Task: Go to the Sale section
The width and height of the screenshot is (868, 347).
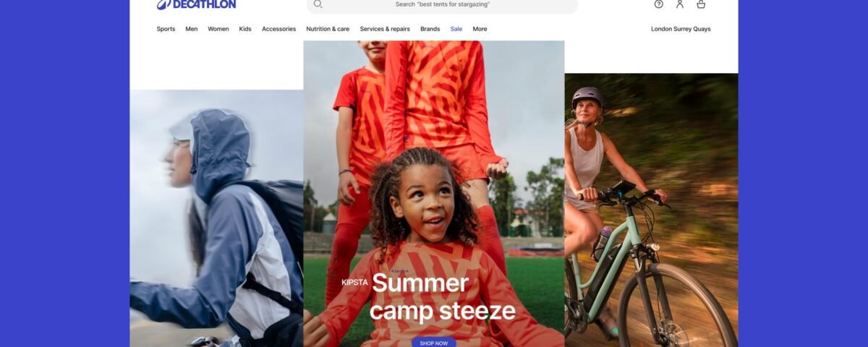Action: pos(456,29)
